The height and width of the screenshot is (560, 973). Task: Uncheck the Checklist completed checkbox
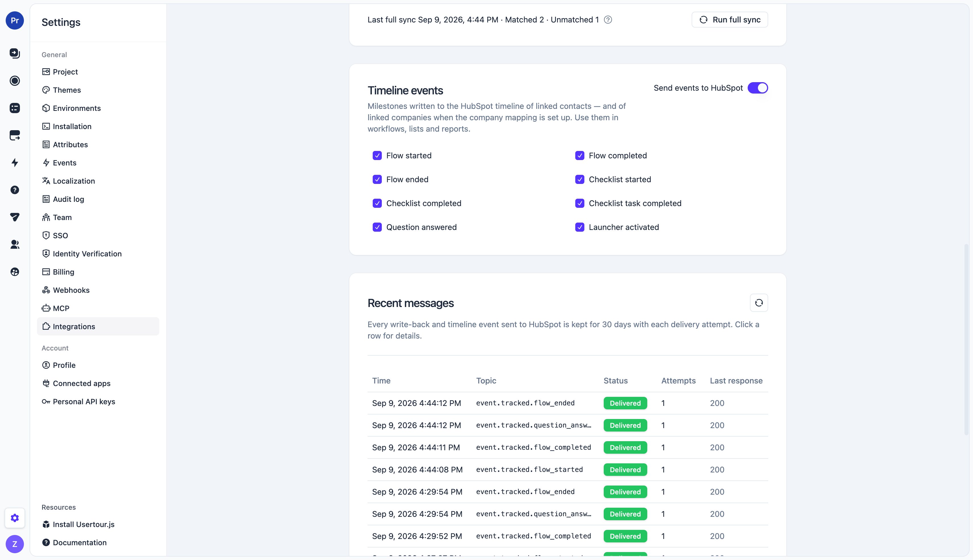click(x=377, y=204)
